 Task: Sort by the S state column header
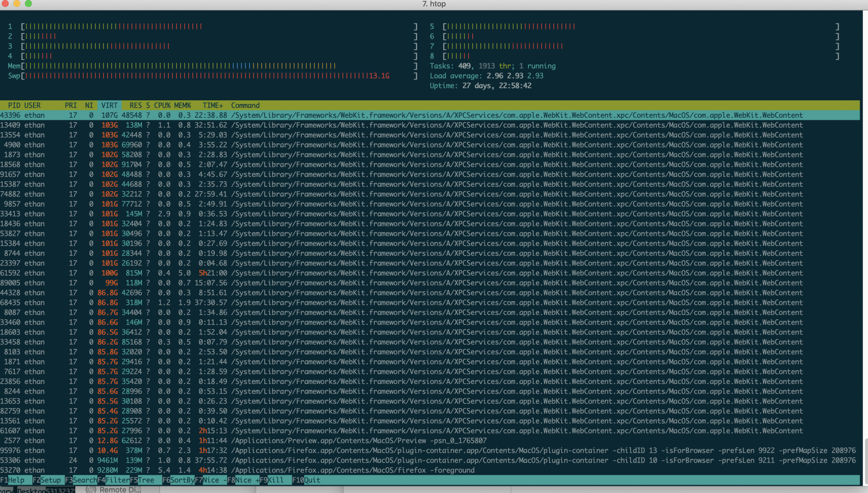[x=148, y=106]
